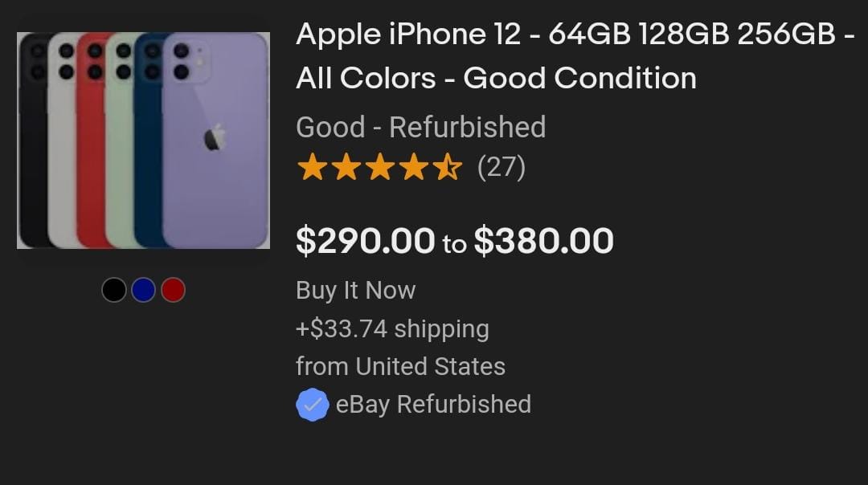The image size is (868, 485).
Task: Select the blue color swatch
Action: [143, 290]
